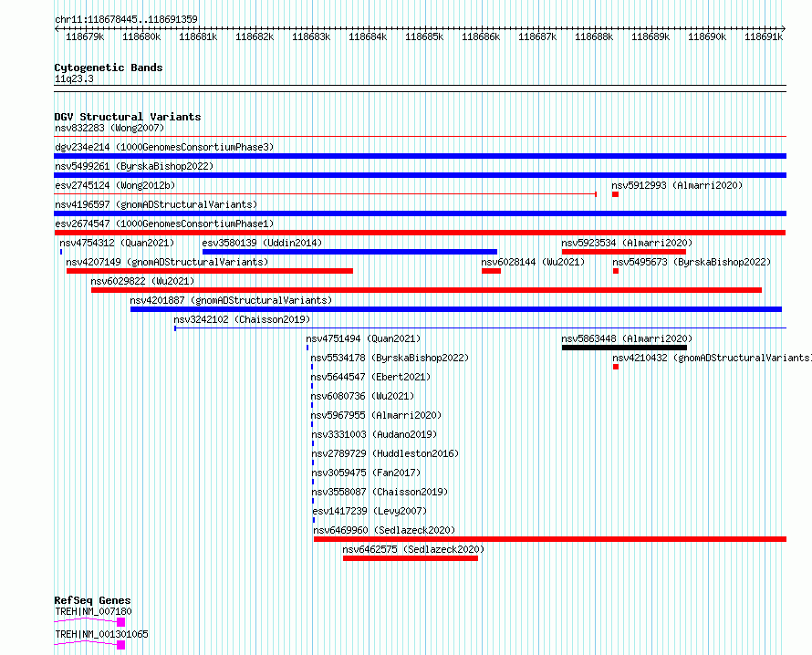Image resolution: width=812 pixels, height=655 pixels.
Task: Click the 118686k ruler label
Action: [481, 37]
